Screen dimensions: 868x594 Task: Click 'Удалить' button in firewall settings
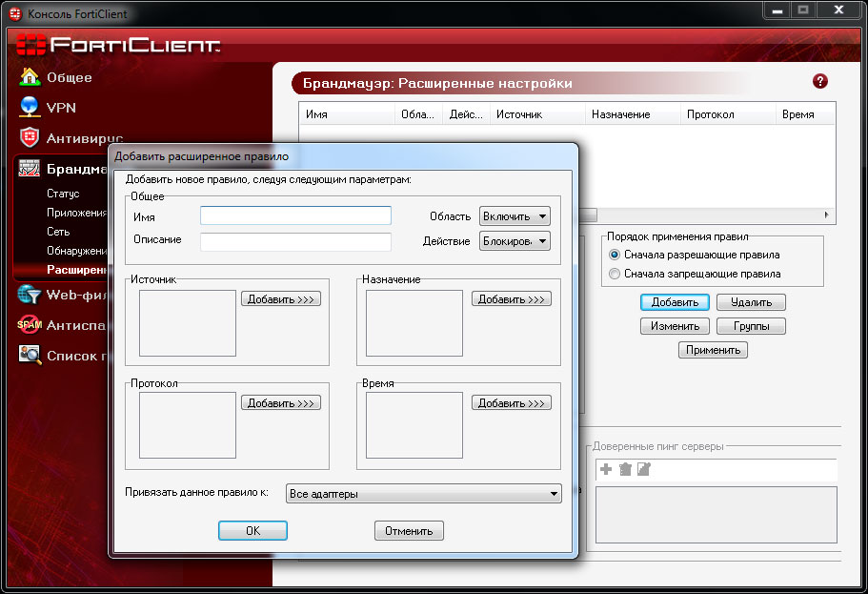tap(751, 302)
